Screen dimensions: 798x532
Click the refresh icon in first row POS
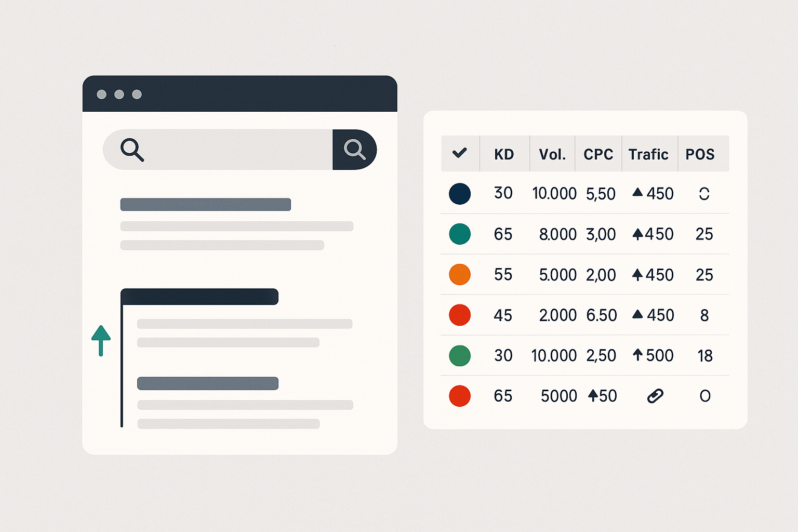pyautogui.click(x=704, y=194)
